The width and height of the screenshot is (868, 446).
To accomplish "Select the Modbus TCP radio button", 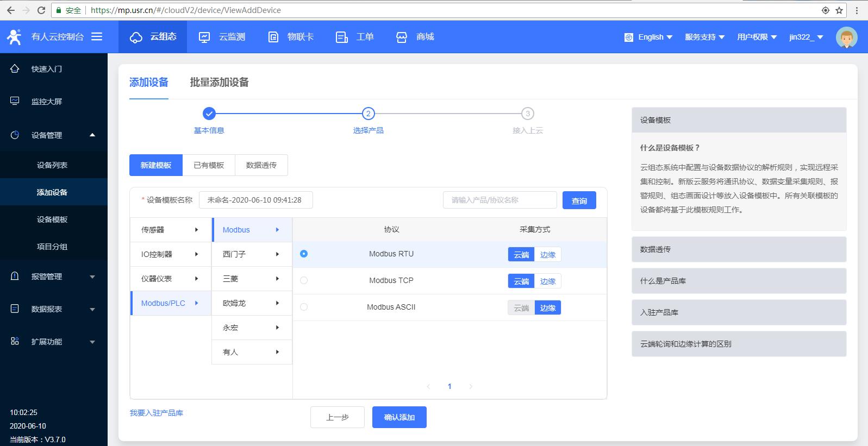I will click(x=304, y=280).
